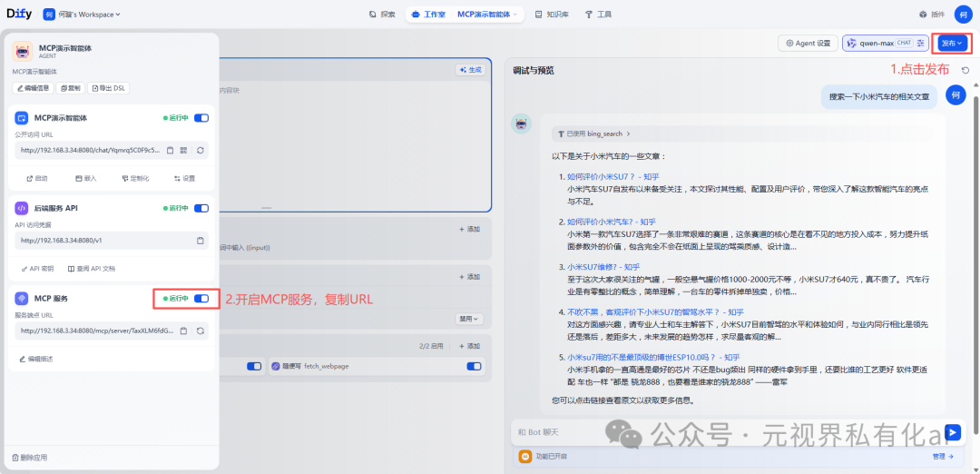The image size is (980, 474).
Task: Click the Dify logo
Action: click(x=19, y=14)
